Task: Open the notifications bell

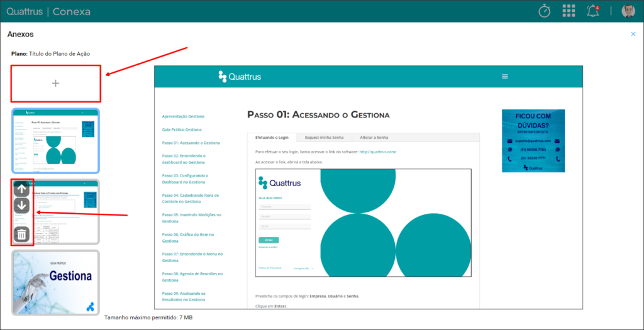Action: [592, 11]
